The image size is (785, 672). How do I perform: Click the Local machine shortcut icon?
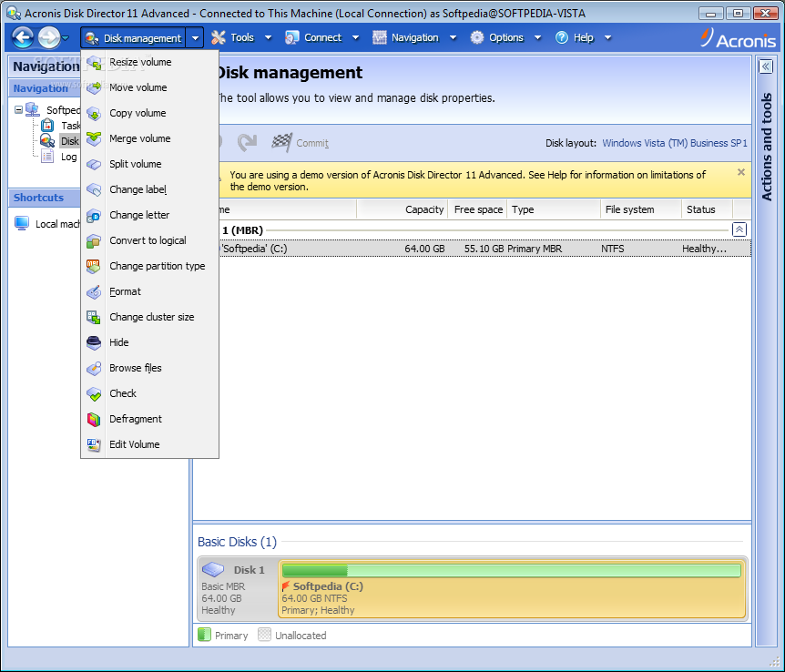coord(22,223)
